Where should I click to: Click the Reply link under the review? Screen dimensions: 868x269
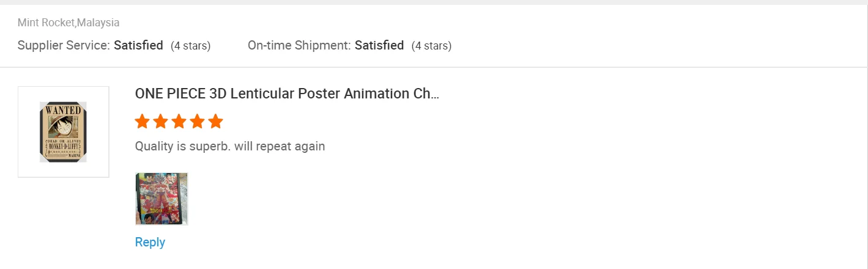(150, 242)
